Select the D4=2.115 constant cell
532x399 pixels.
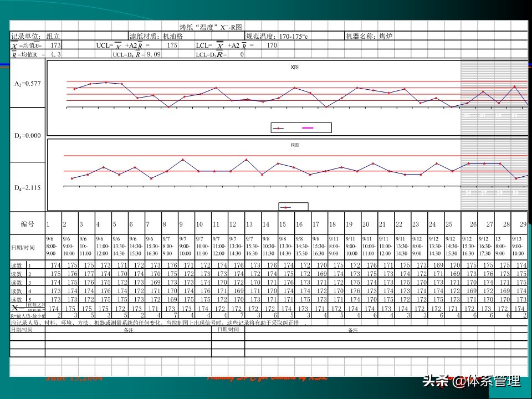tap(28, 188)
